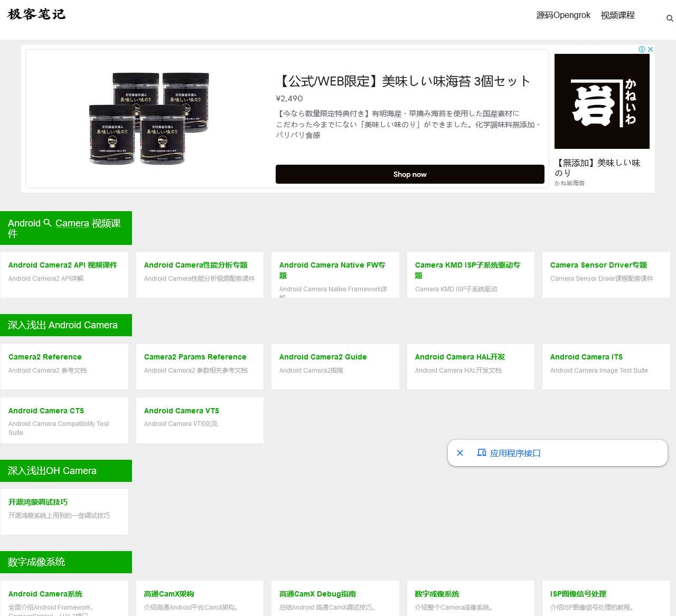
Task: Click the ¥2,490 price in the ad
Action: [289, 98]
